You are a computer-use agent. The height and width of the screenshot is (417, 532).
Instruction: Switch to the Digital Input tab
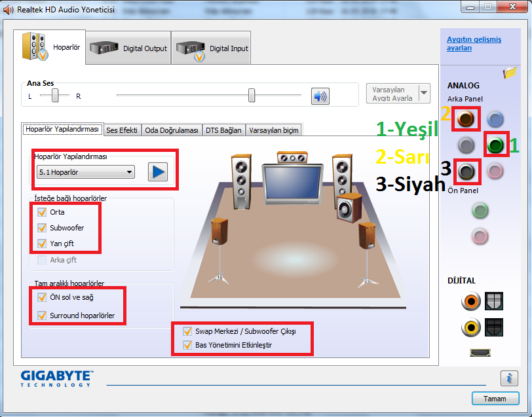[x=211, y=48]
